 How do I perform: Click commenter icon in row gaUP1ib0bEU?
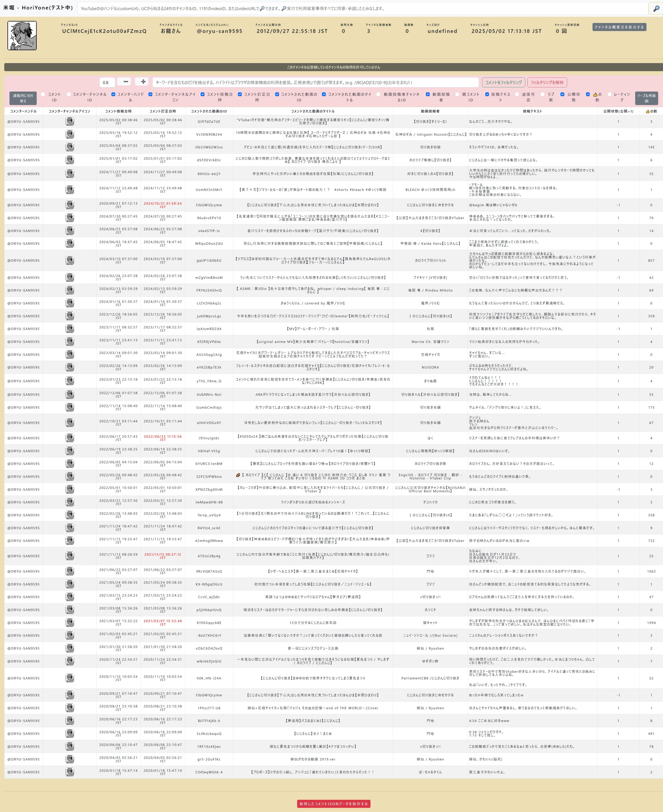[69, 261]
